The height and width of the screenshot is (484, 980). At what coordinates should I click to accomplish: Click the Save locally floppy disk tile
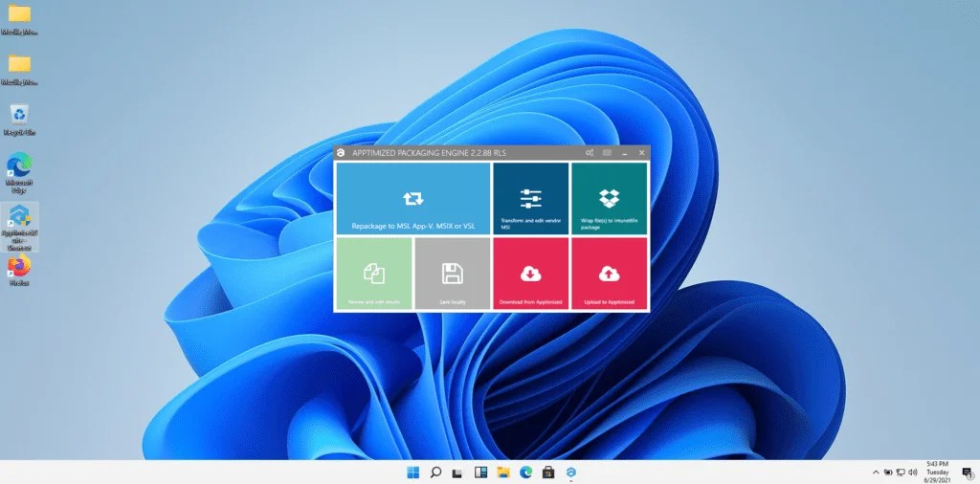click(453, 273)
